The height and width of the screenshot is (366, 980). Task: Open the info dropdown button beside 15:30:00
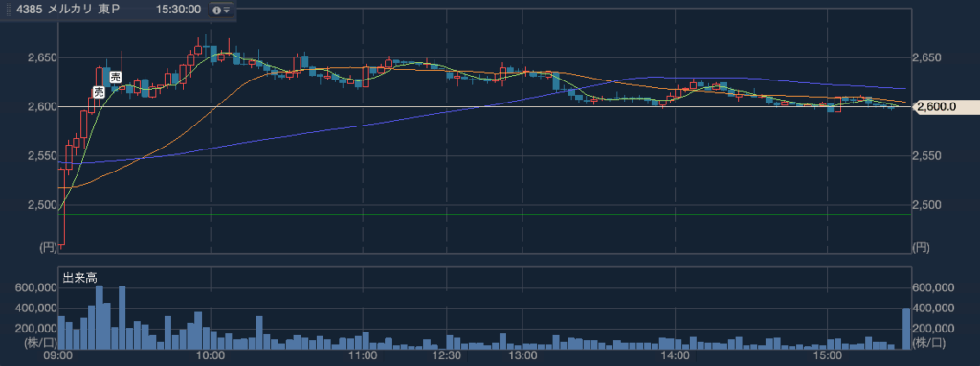220,10
